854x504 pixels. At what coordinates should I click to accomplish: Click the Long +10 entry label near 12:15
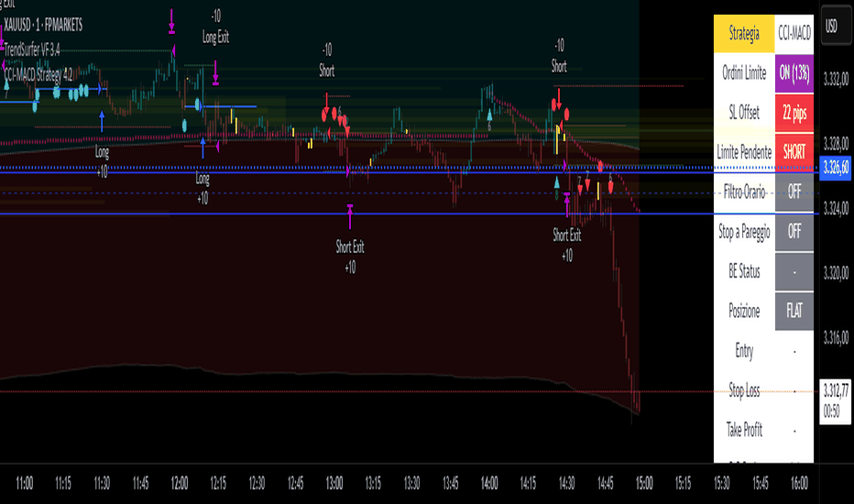pos(203,188)
